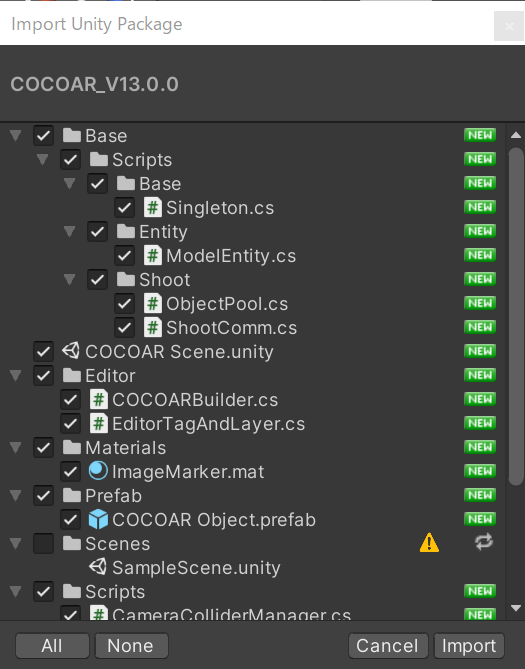Screen dimensions: 525x669
Task: Click the scrollbar down arrow
Action: pyautogui.click(x=516, y=608)
